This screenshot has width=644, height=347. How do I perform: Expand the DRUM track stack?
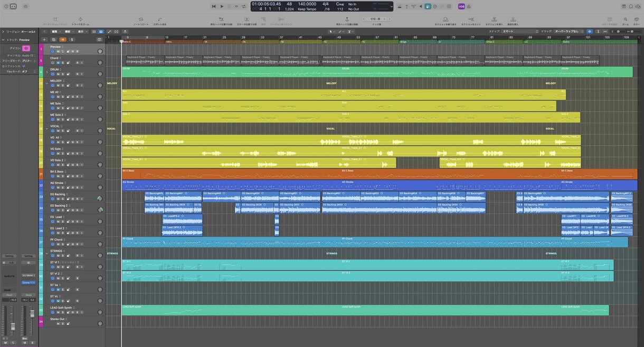click(x=46, y=72)
